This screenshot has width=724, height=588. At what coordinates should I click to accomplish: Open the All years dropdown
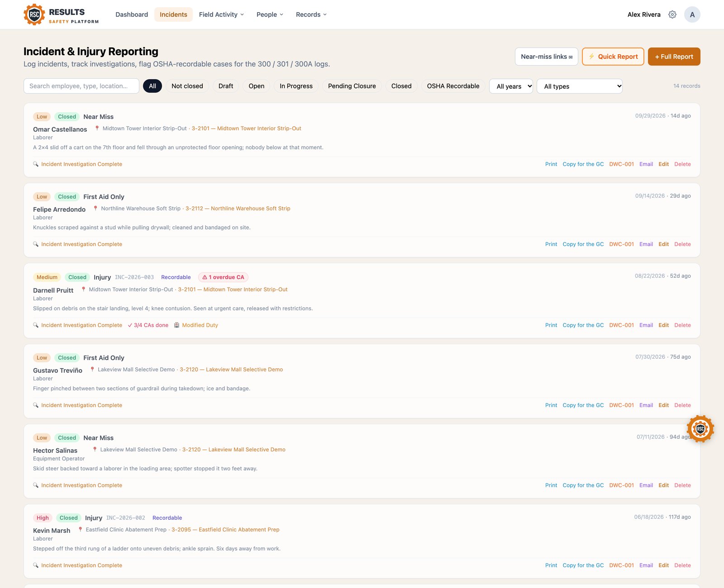(x=511, y=86)
